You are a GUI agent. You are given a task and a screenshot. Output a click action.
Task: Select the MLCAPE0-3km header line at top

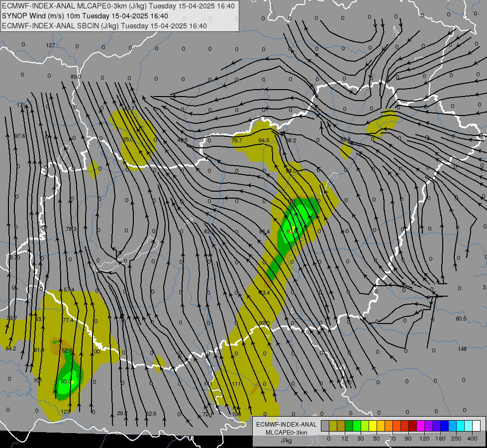[x=118, y=6]
